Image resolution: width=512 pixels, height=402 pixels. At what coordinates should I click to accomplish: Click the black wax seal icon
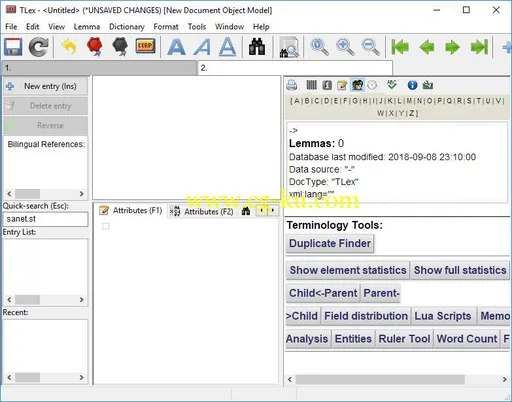pos(120,46)
